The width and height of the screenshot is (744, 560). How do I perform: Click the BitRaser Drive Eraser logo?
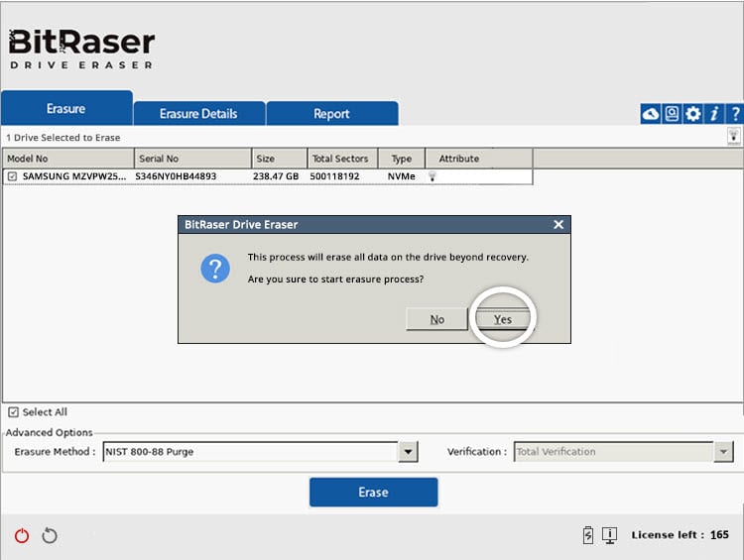coord(81,49)
